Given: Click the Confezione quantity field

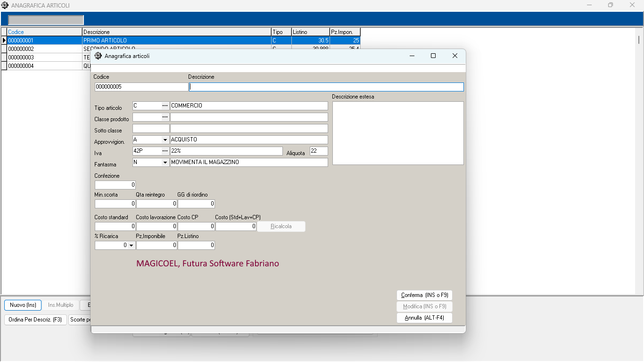Looking at the screenshot, I should [115, 185].
